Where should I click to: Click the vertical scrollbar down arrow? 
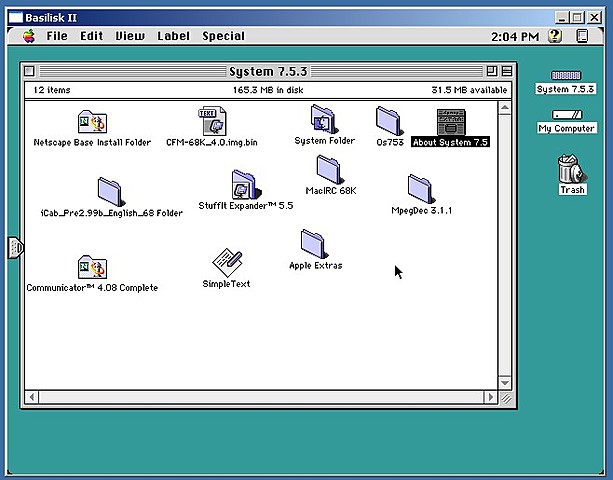(505, 383)
